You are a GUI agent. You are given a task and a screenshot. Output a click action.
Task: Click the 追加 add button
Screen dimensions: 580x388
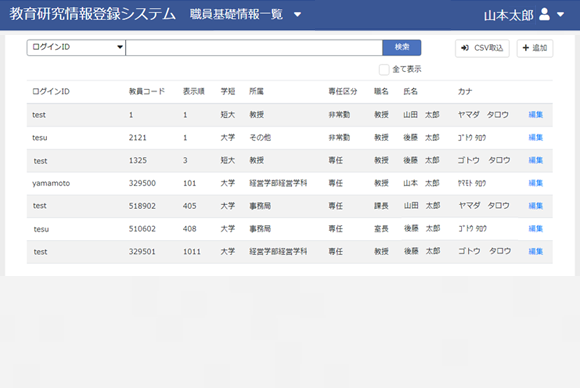tap(535, 48)
